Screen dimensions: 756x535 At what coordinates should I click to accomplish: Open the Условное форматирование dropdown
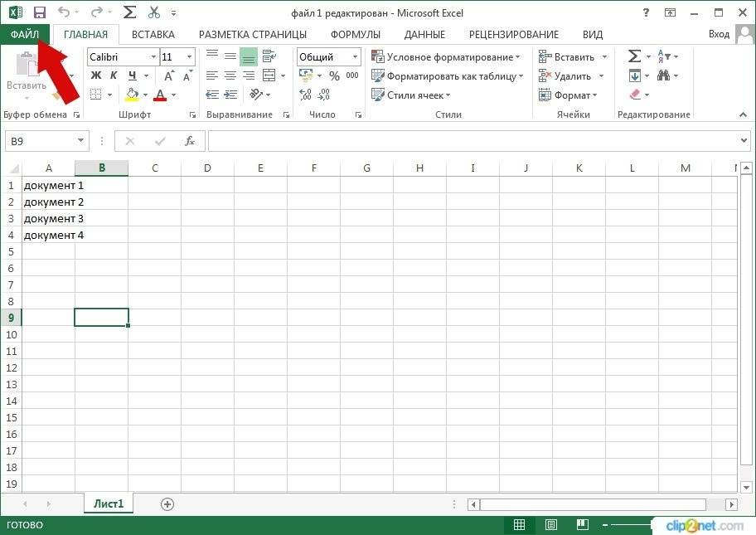pyautogui.click(x=446, y=57)
